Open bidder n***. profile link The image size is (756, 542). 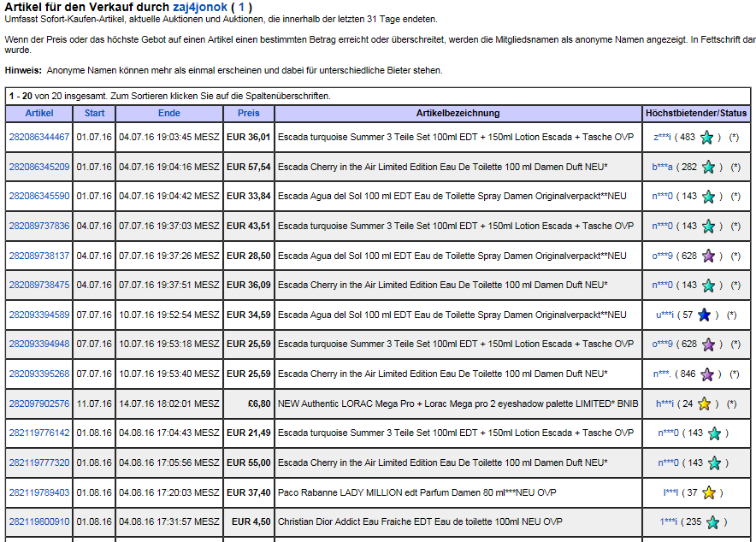pos(662,374)
